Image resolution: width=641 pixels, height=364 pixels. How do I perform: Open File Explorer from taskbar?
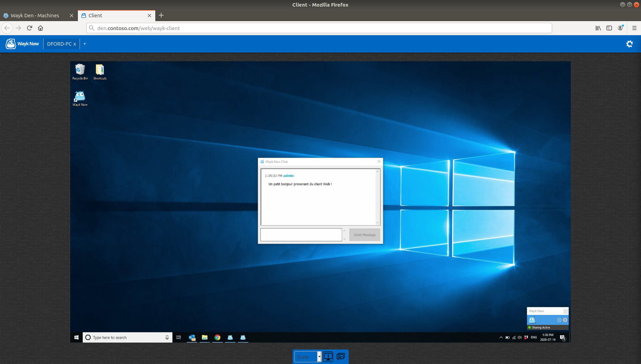[205, 337]
